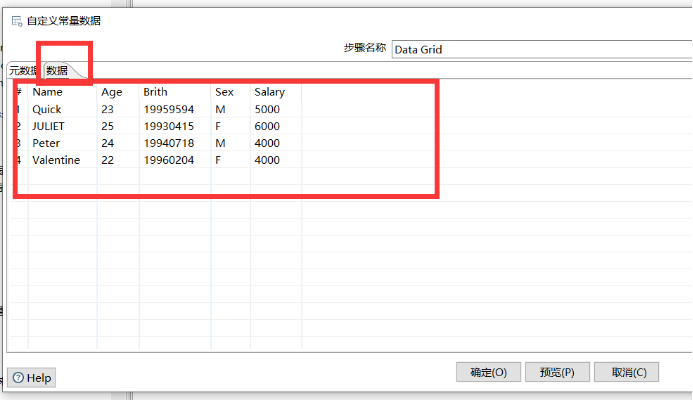
Task: Select the Quick name cell
Action: [62, 109]
